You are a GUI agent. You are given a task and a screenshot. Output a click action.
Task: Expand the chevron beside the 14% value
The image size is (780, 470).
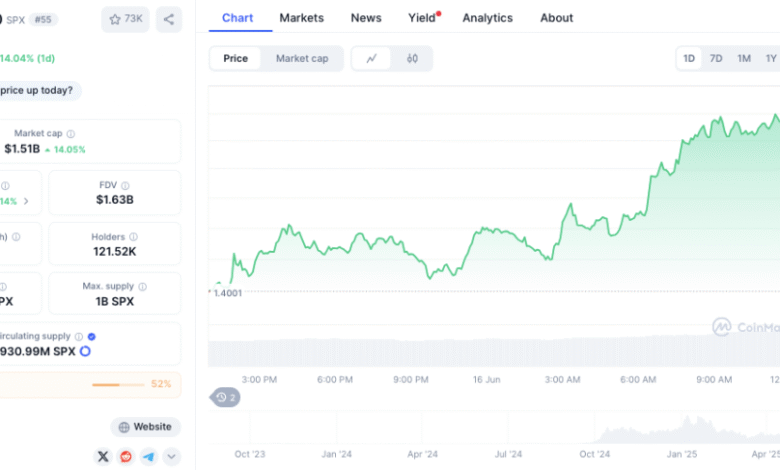26,201
